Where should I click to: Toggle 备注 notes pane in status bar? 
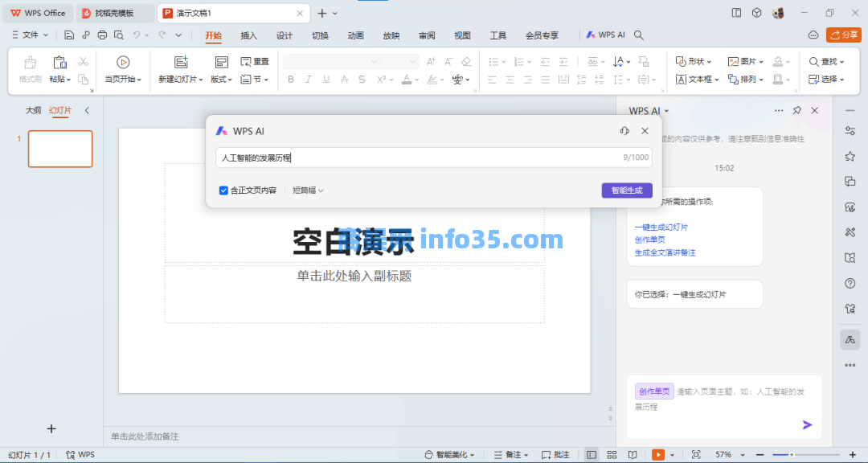click(510, 455)
